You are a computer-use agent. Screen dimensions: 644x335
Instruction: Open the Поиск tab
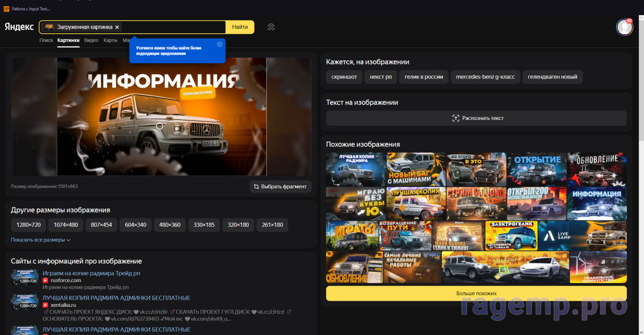pos(46,40)
